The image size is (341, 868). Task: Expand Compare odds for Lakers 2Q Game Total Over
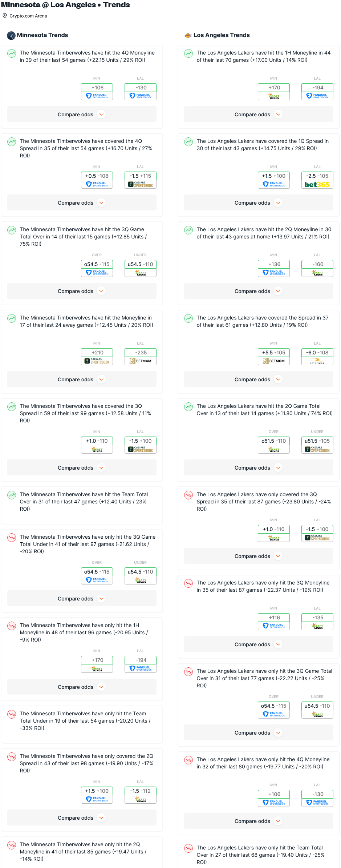pos(259,468)
